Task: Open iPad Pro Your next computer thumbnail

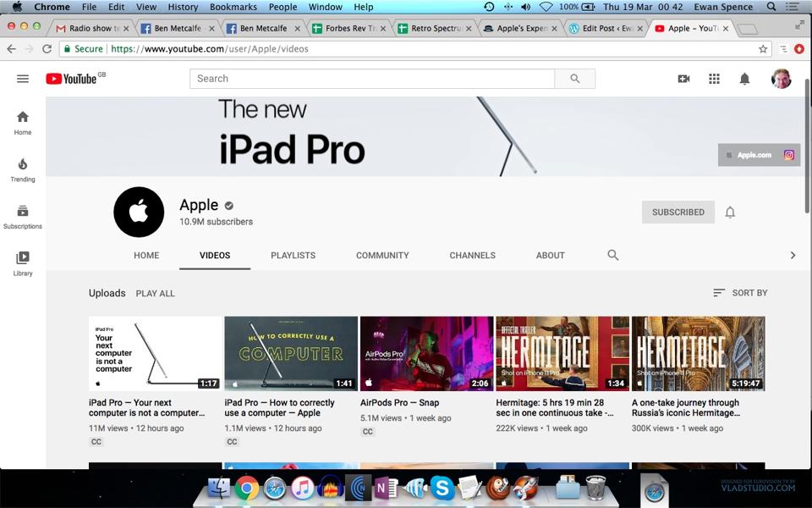Action: coord(156,354)
